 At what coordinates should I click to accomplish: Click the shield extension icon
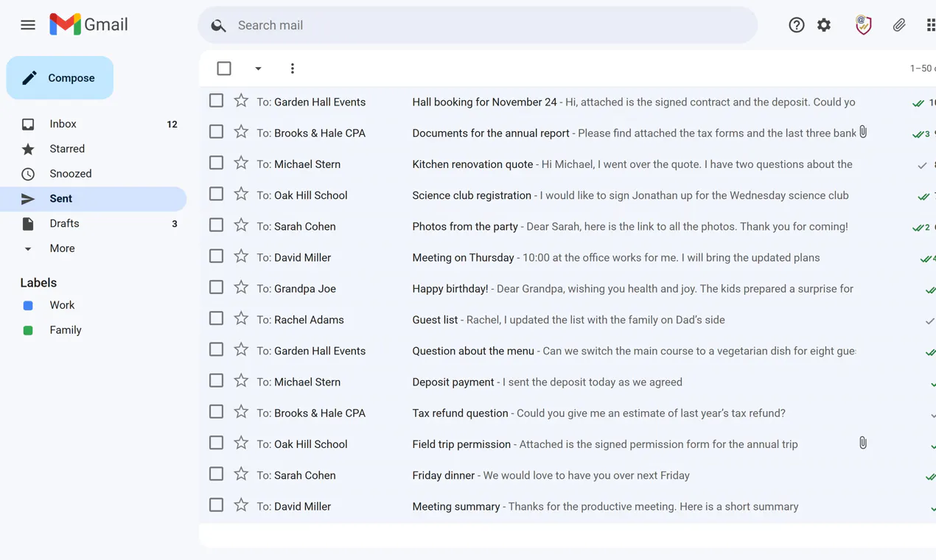click(x=863, y=25)
